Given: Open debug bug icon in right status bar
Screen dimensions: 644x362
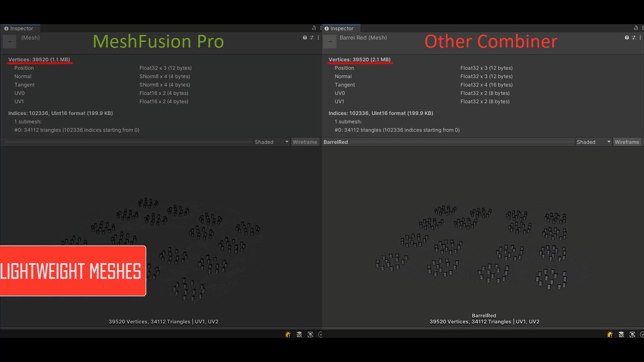Looking at the screenshot, I should coord(610,334).
